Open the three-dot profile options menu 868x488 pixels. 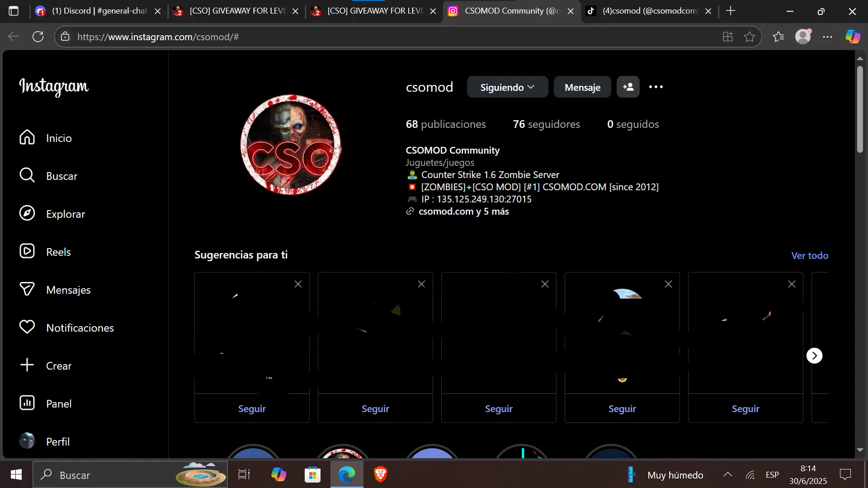click(656, 87)
